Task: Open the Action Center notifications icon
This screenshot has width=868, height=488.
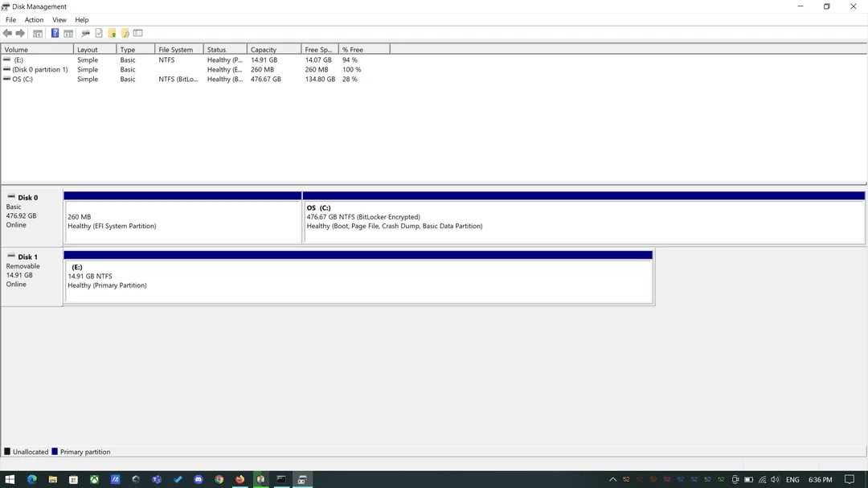Action: point(850,479)
